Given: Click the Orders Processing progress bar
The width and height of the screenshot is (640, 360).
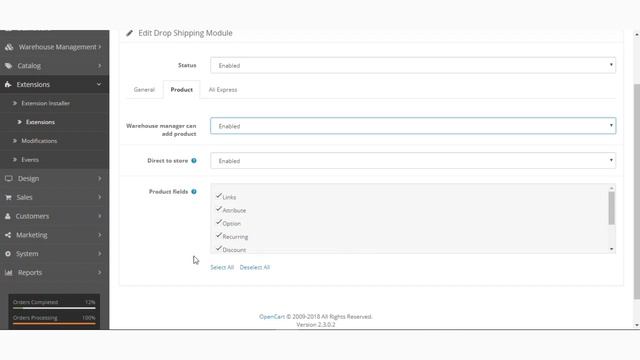Looking at the screenshot, I should pos(54,324).
